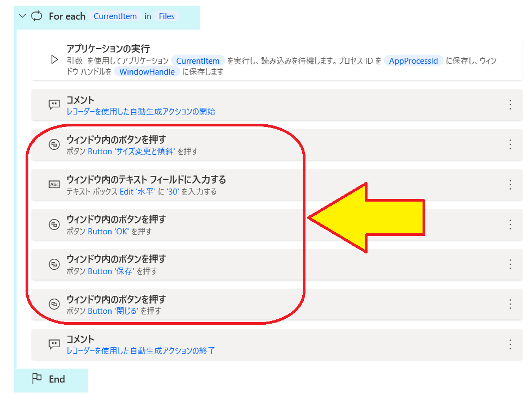The height and width of the screenshot is (394, 532).
Task: Open three-dot menu for text field action
Action: 510,185
